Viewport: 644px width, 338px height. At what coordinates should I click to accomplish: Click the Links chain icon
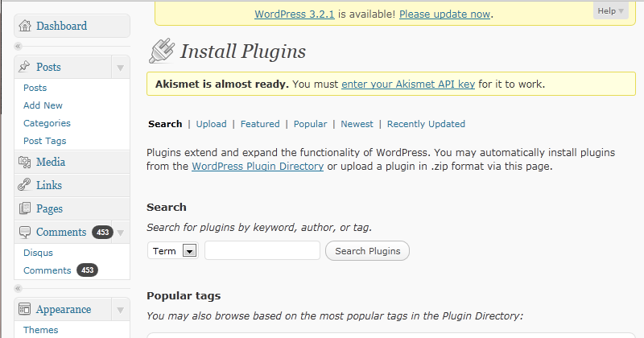coord(24,186)
